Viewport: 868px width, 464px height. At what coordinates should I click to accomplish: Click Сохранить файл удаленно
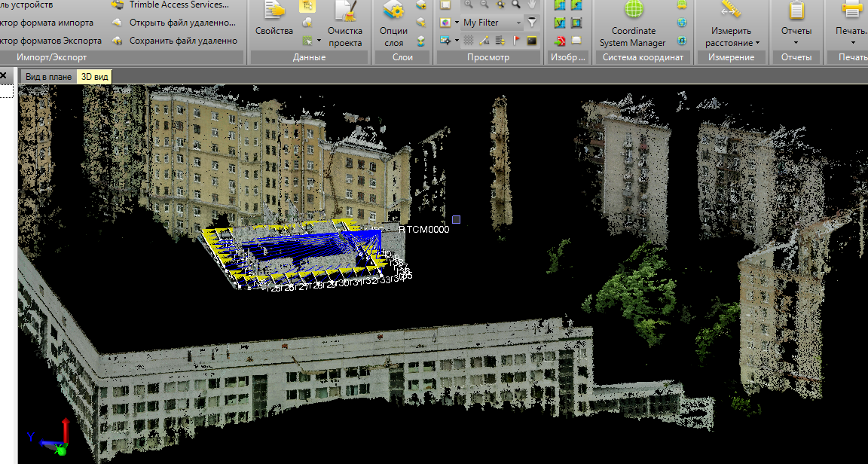174,41
